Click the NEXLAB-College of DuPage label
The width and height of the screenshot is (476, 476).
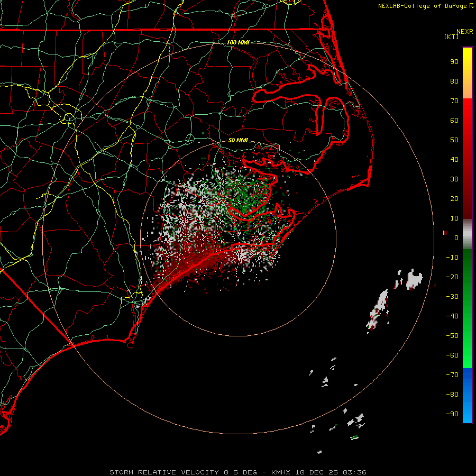click(423, 6)
